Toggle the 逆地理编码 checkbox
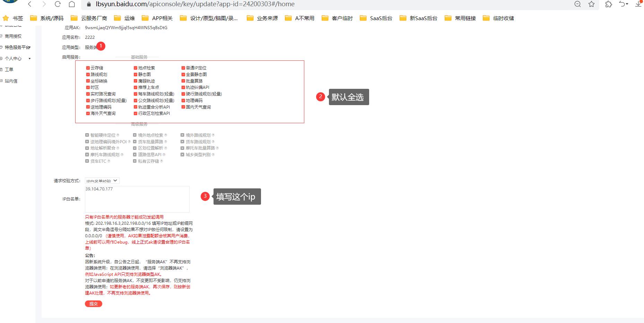This screenshot has width=644, height=323. pyautogui.click(x=88, y=107)
